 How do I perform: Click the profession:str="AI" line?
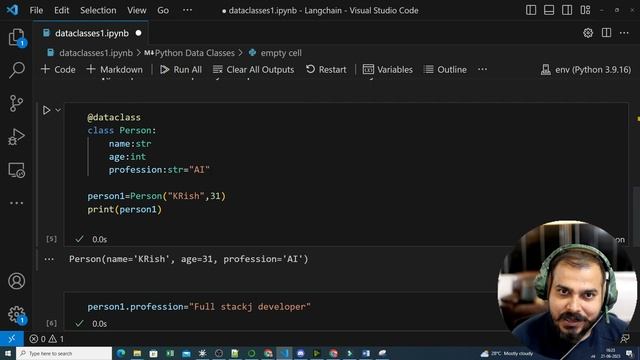tap(159, 170)
